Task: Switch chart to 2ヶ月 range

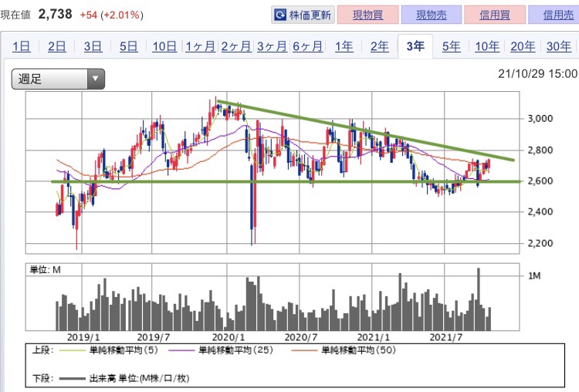Action: tap(236, 46)
